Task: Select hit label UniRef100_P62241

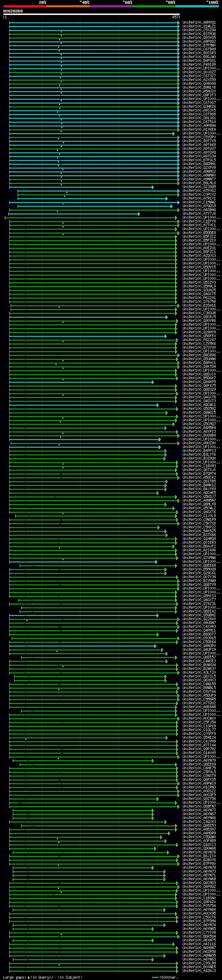Action: point(199,298)
